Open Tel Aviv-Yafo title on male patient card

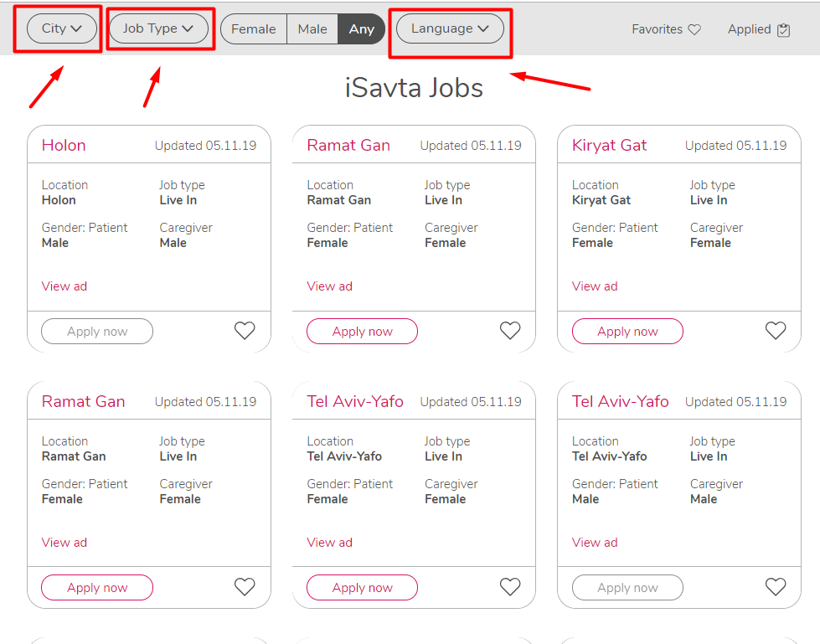pyautogui.click(x=620, y=401)
